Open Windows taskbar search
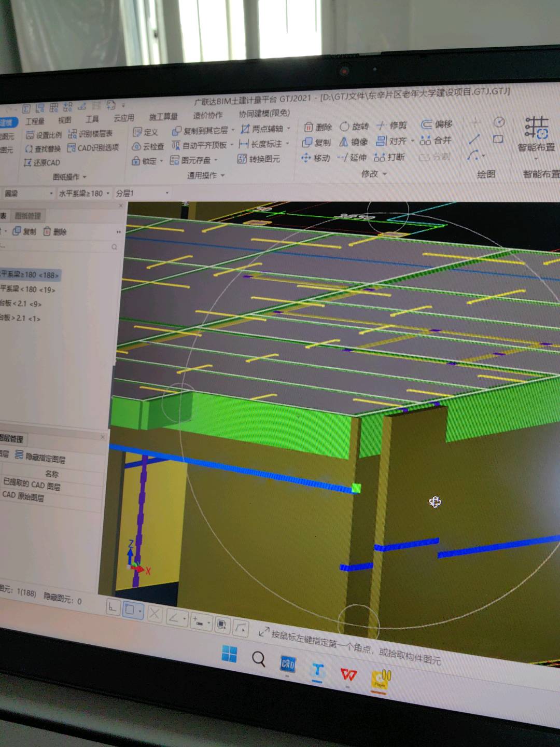Image resolution: width=560 pixels, height=747 pixels. pos(258,659)
